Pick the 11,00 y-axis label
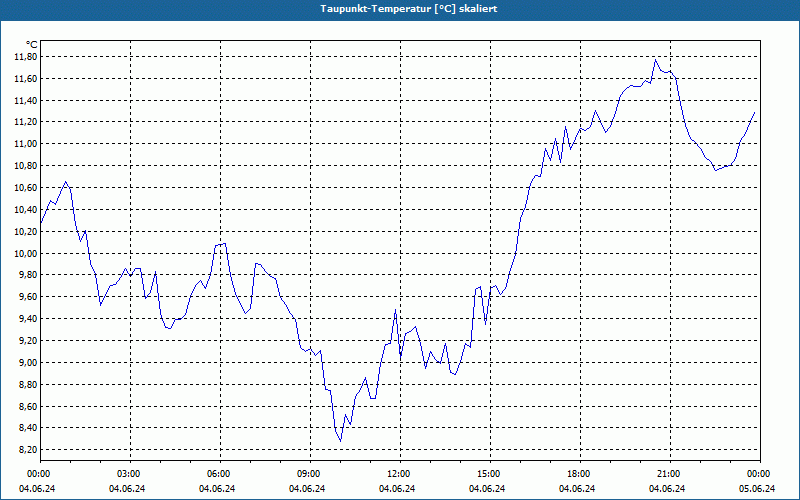 pos(26,144)
